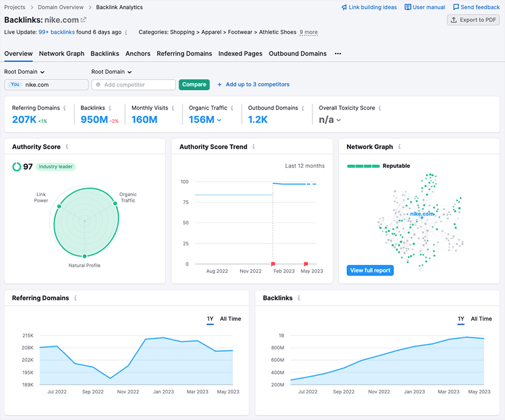Open Domain Overview breadcrumb link
Image resolution: width=505 pixels, height=420 pixels.
tap(61, 7)
